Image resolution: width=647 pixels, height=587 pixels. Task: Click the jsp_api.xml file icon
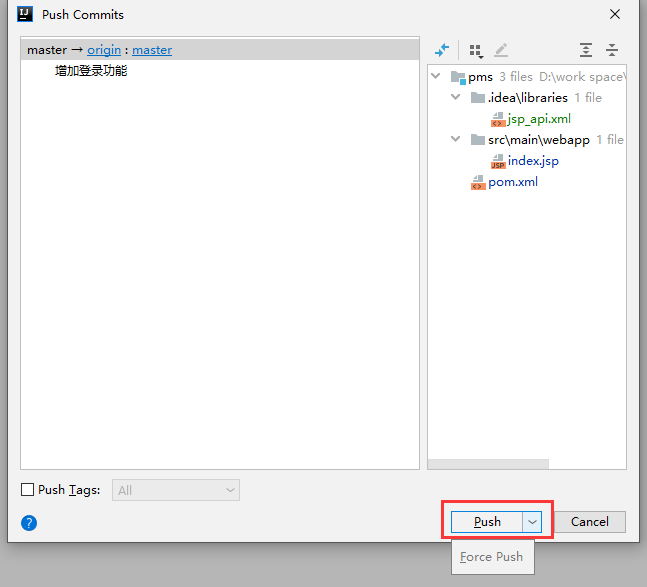tap(498, 120)
